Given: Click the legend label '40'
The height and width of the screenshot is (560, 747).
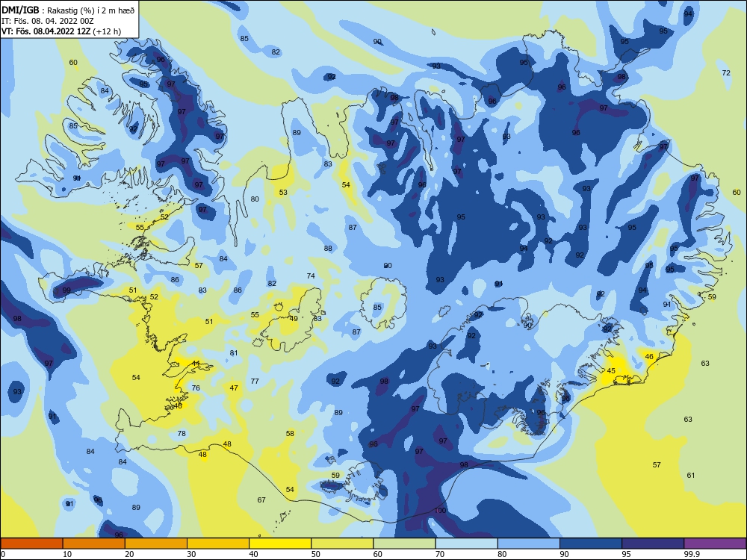Looking at the screenshot, I should (x=254, y=554).
